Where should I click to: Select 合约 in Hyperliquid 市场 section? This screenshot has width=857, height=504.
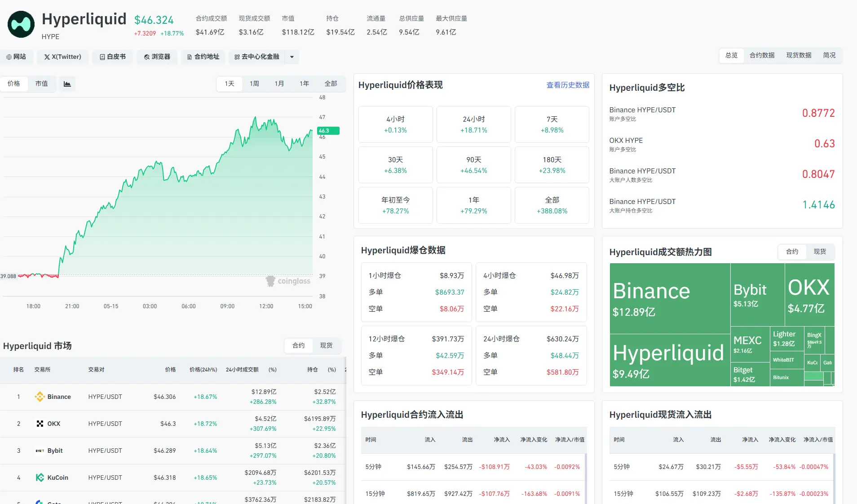(x=299, y=346)
